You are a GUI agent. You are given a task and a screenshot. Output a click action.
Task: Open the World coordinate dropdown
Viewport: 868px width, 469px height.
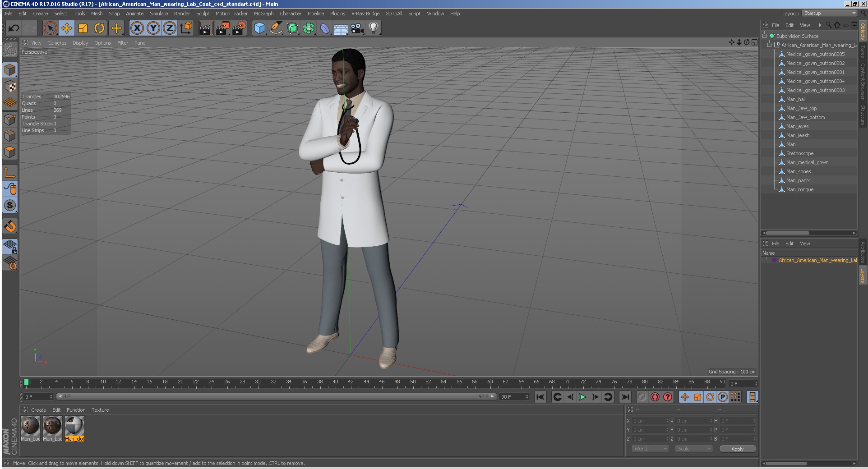650,449
